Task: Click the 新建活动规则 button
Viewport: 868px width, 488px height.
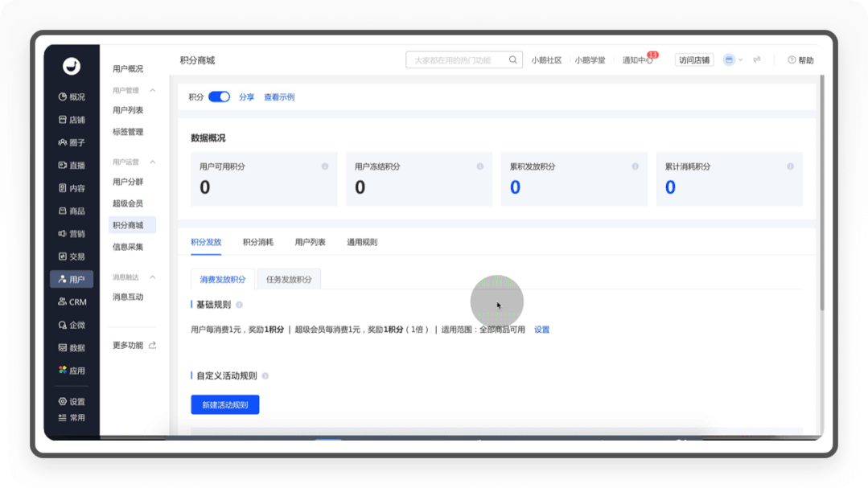Action: (224, 404)
